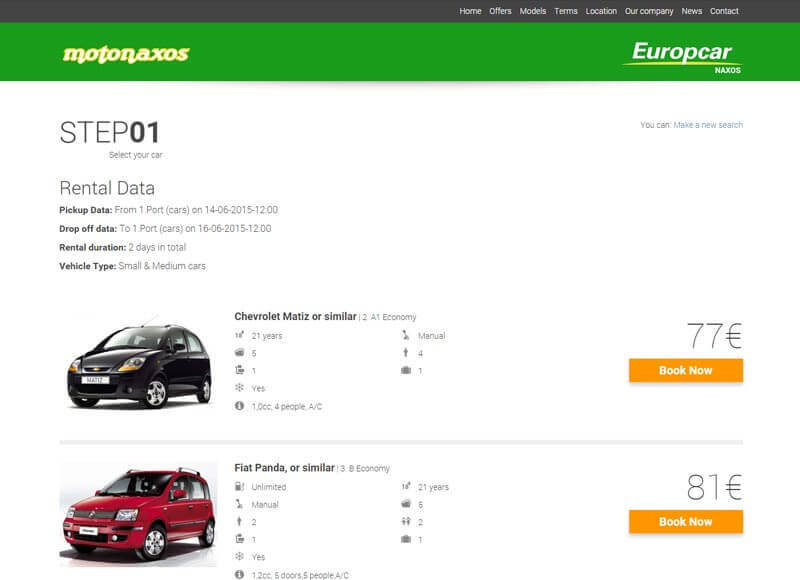Screen dimensions: 800x580
Task: Click the 'Unlimited' value under Fiat Panda
Action: pos(269,487)
